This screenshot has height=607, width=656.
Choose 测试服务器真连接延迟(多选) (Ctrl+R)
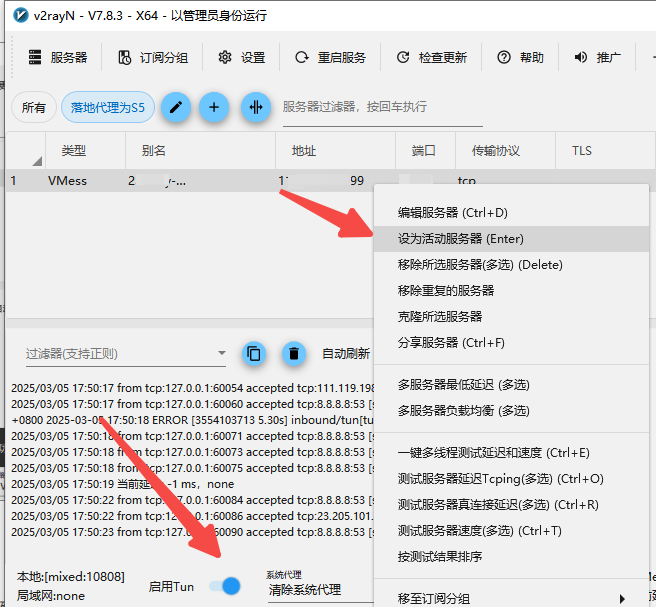tap(511, 505)
